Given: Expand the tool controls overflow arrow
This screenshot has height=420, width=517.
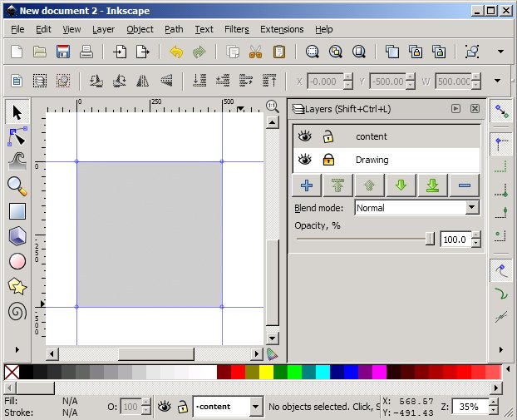Looking at the screenshot, I should [498, 81].
